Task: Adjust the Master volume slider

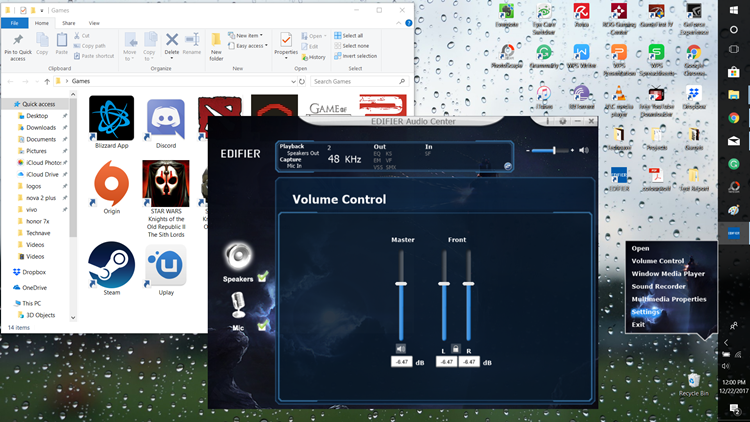Action: [401, 284]
